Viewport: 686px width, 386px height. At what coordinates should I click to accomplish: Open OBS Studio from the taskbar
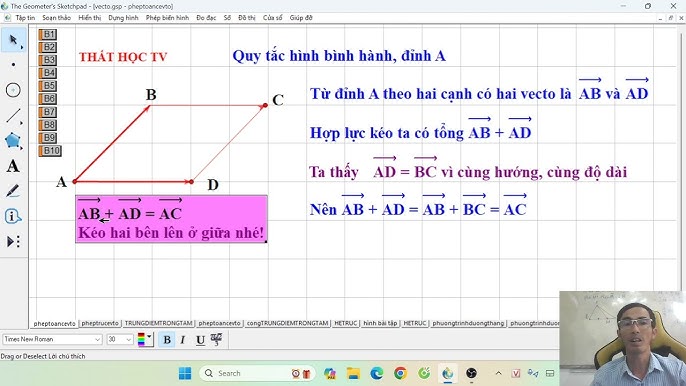tap(471, 373)
